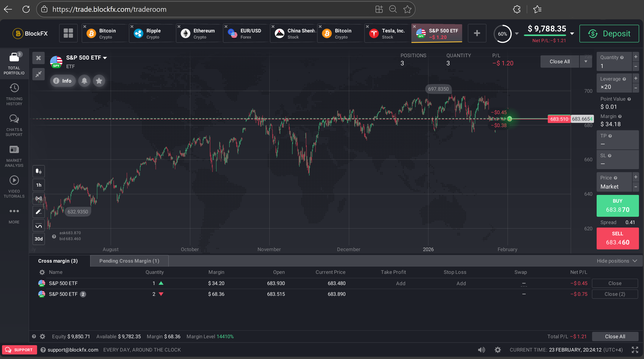Open the More sidebar menu

14,216
